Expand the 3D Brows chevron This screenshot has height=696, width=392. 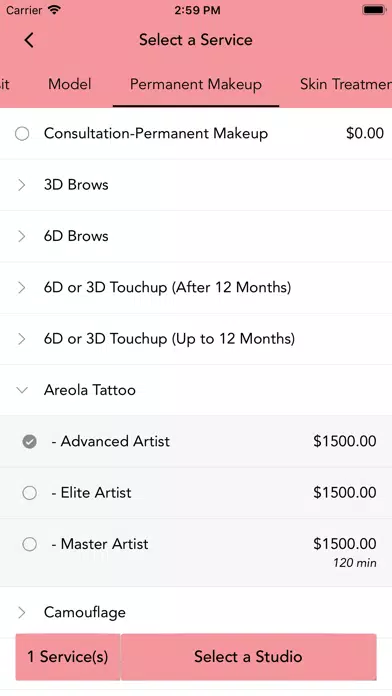point(21,185)
